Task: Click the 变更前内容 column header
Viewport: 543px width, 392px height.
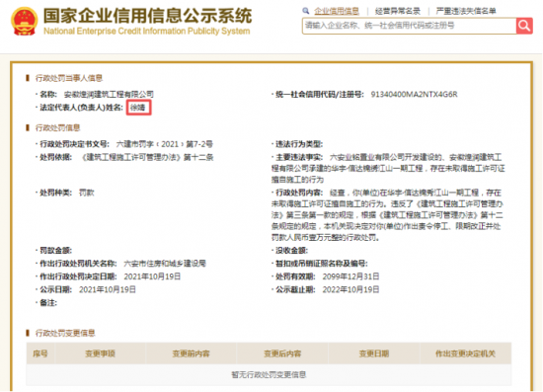Action: pos(191,353)
